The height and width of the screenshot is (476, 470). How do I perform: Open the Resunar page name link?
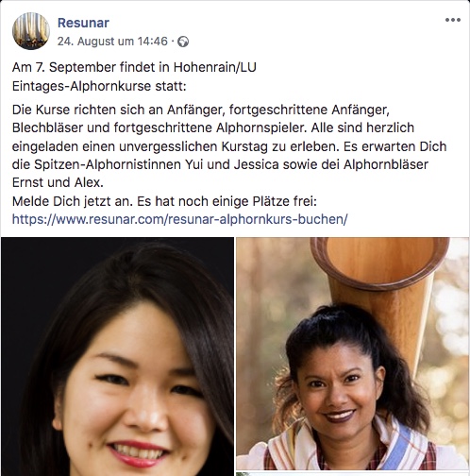click(83, 23)
